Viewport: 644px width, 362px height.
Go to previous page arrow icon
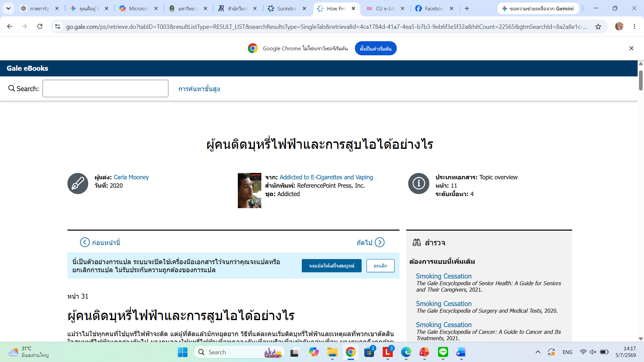[85, 242]
